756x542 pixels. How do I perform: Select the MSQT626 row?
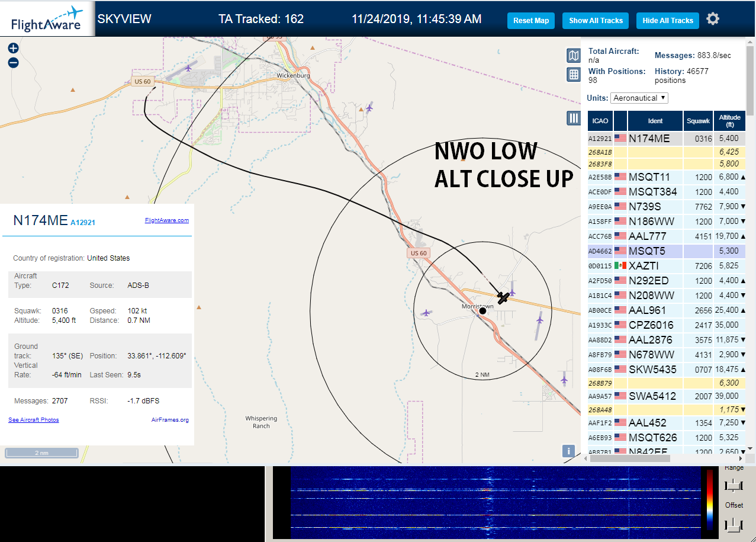pyautogui.click(x=667, y=438)
